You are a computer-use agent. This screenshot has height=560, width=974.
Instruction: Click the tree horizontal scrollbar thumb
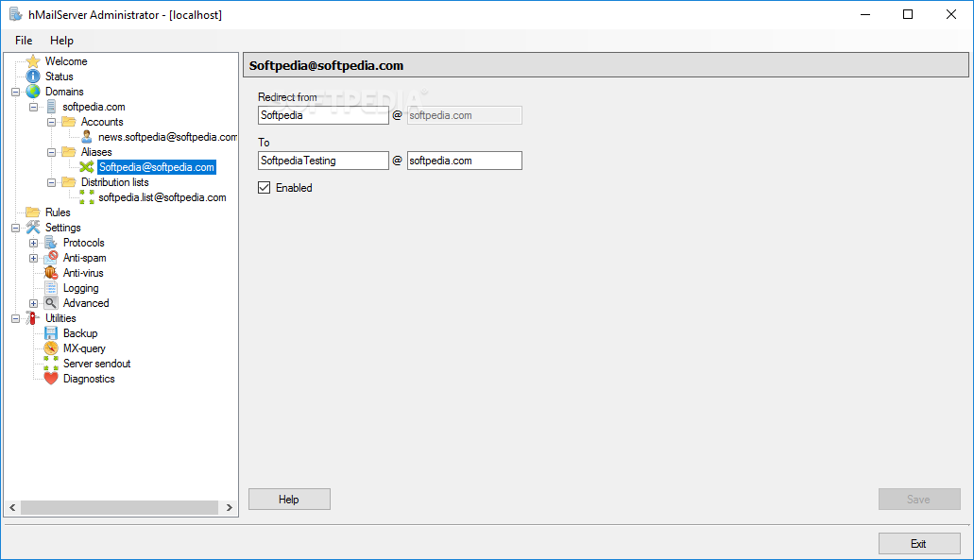coord(119,508)
